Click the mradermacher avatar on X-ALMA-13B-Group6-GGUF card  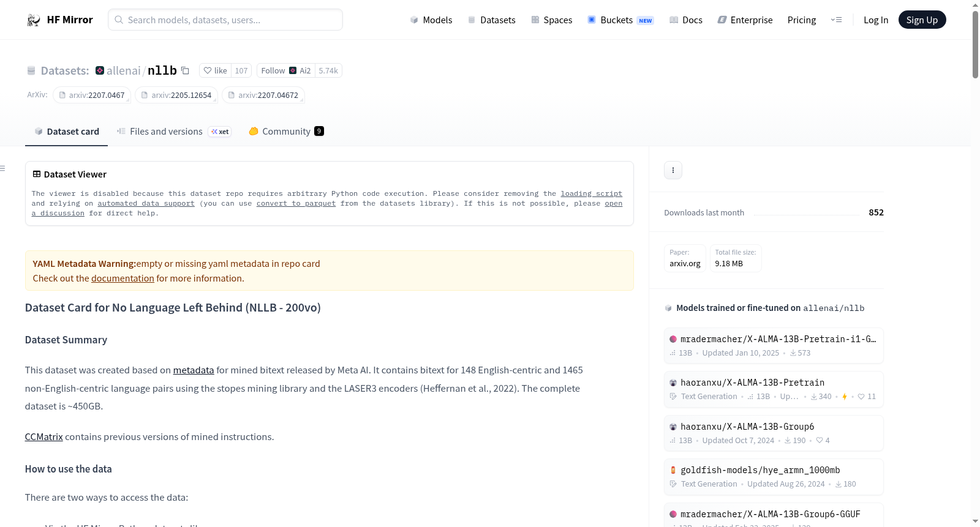(673, 514)
